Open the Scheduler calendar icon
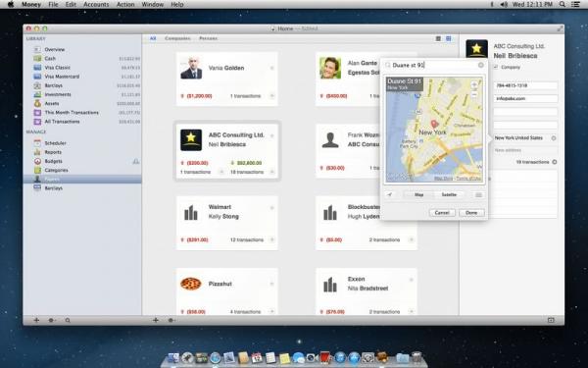 point(37,143)
